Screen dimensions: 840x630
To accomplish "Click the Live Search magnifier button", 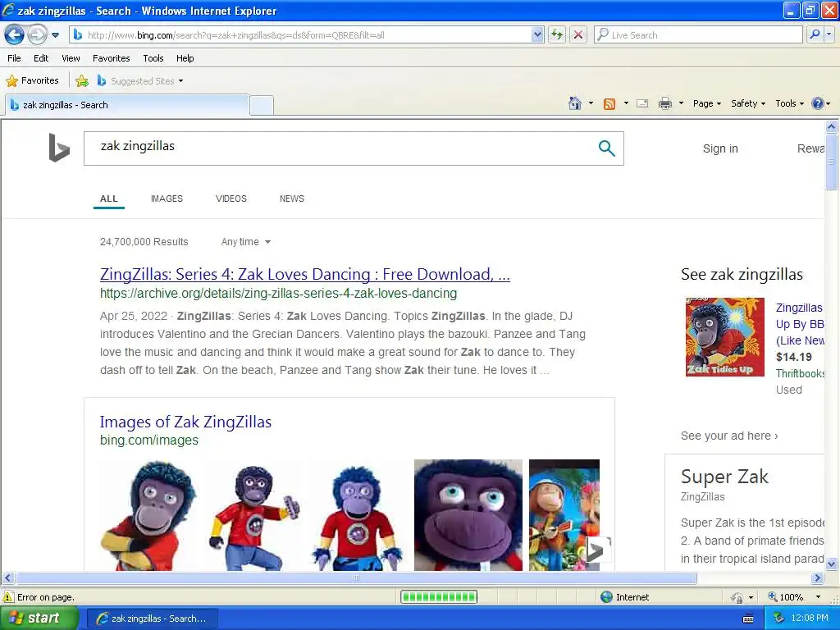I will (x=815, y=34).
